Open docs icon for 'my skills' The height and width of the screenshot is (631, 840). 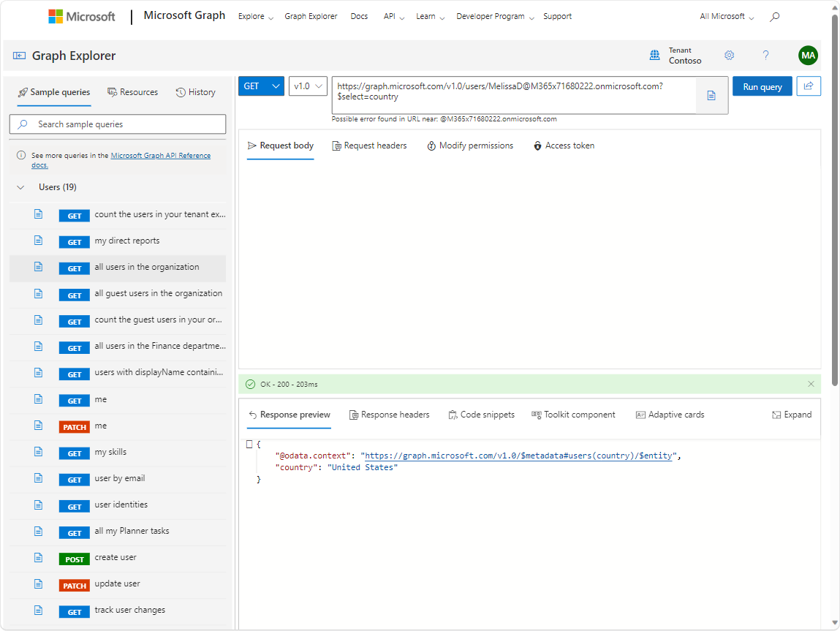click(x=39, y=452)
